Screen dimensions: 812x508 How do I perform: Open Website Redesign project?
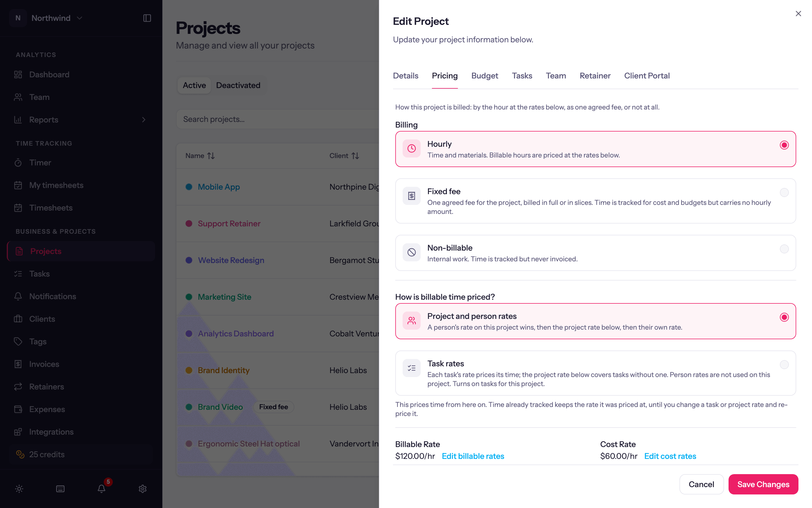coord(231,260)
